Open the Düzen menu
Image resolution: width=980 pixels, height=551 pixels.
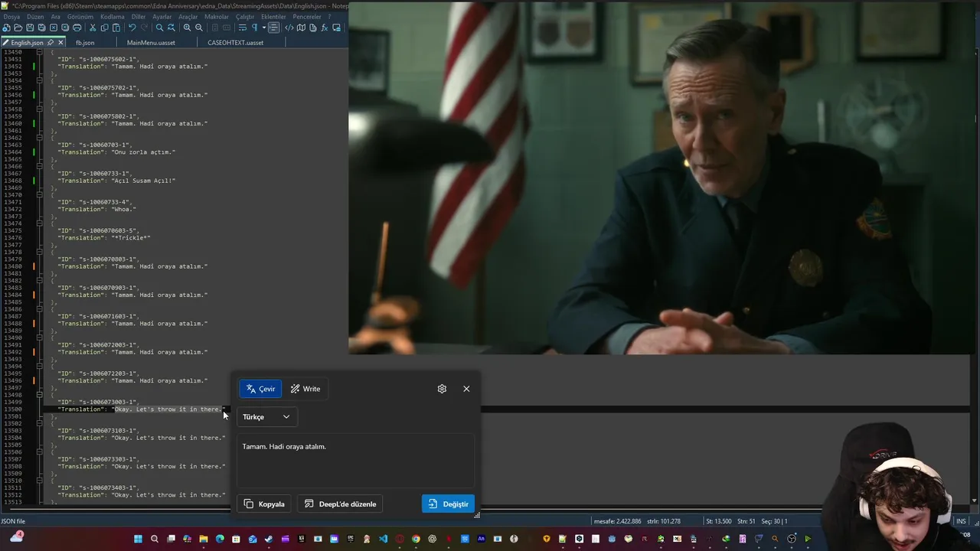(x=35, y=17)
